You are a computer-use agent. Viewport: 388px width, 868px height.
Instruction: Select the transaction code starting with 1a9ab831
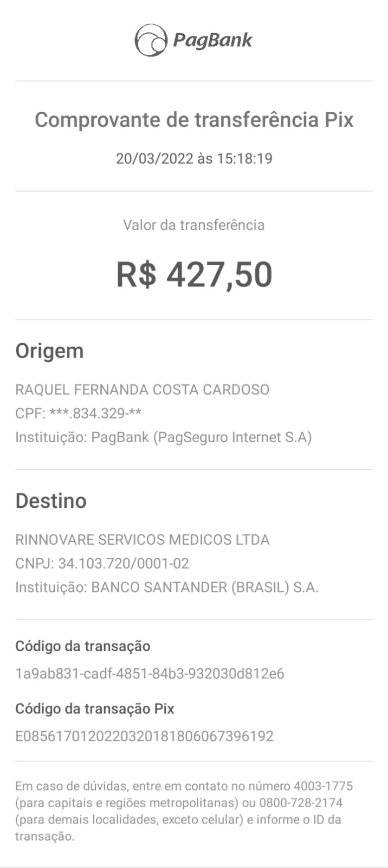(150, 674)
